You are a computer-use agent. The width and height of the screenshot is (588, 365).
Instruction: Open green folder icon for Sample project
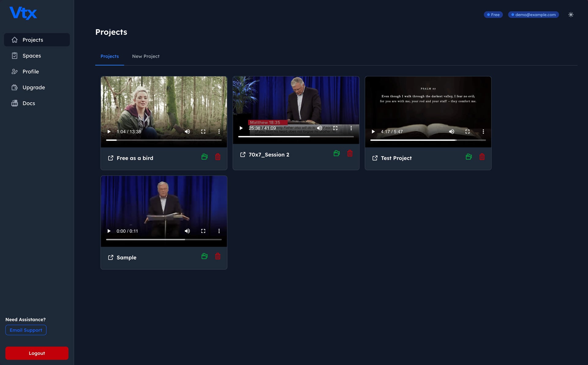pyautogui.click(x=205, y=256)
